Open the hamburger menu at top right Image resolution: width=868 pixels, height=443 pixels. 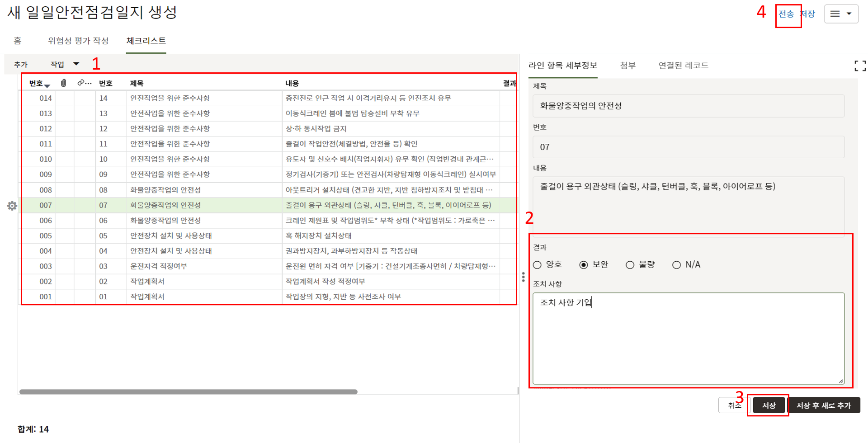point(835,14)
